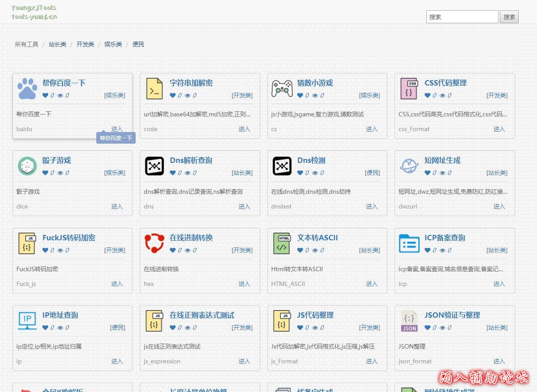Click the ICP record query folder icon
Viewport: 537px width, 392px height.
pos(409,243)
